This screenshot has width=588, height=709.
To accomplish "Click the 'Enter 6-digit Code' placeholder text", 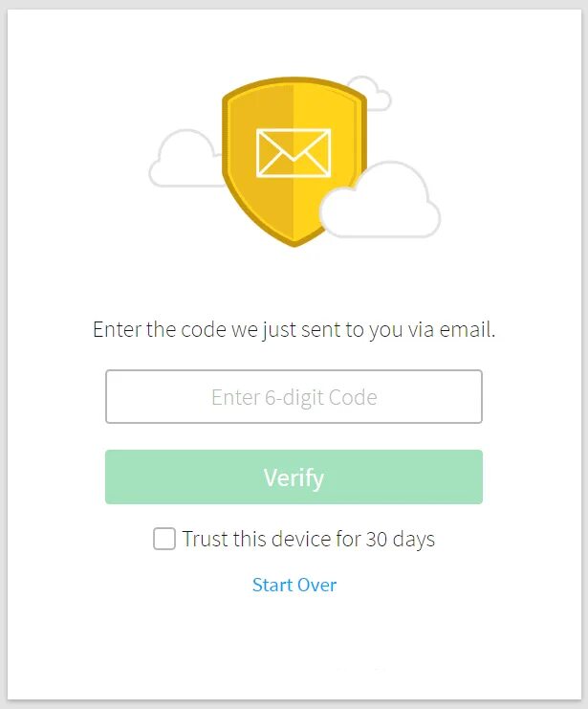I will pos(294,397).
